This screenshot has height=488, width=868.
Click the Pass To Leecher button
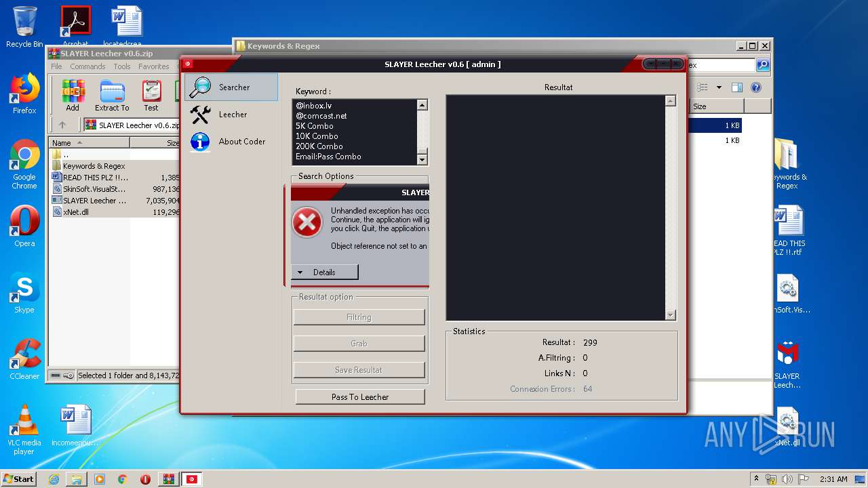(360, 397)
